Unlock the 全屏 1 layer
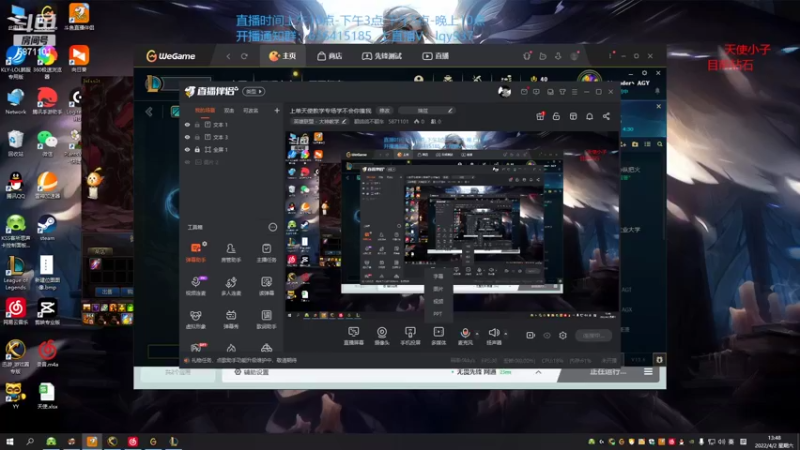This screenshot has height=450, width=800. pyautogui.click(x=197, y=149)
